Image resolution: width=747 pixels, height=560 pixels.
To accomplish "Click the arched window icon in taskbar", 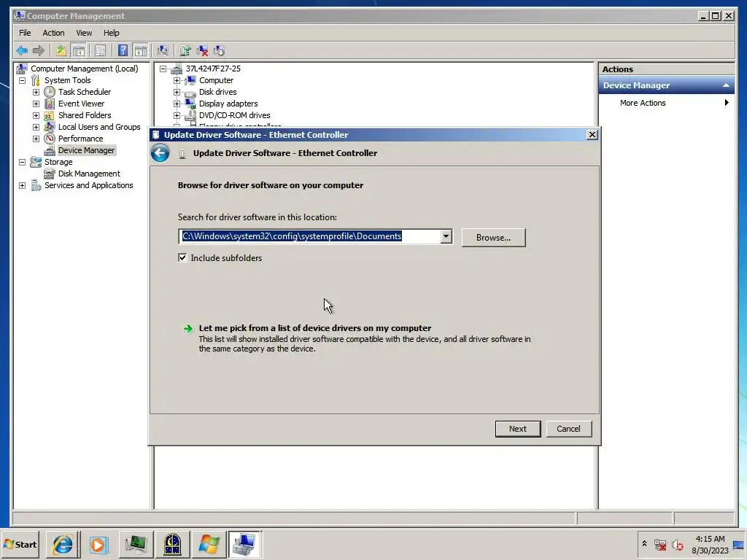I will (x=172, y=544).
